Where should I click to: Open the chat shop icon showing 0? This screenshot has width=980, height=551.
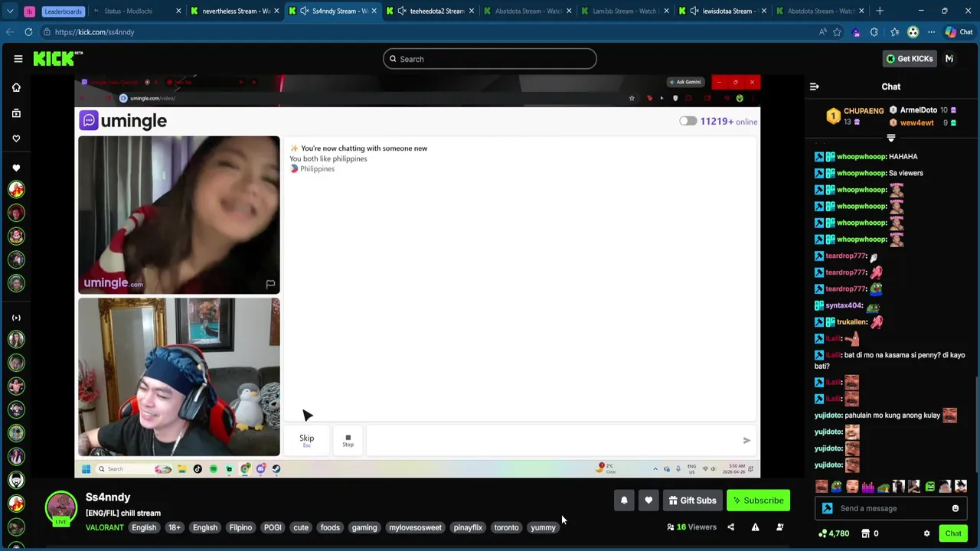[870, 533]
